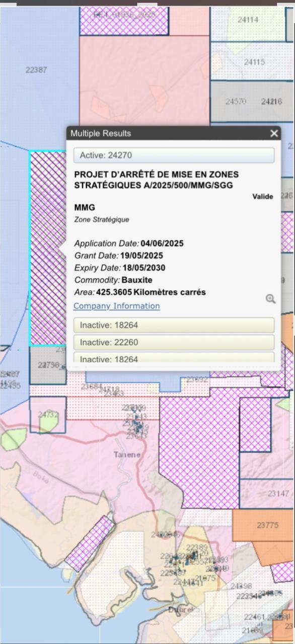Image resolution: width=295 pixels, height=644 pixels.
Task: Select parcel labeled 23147
Action: pos(278,494)
